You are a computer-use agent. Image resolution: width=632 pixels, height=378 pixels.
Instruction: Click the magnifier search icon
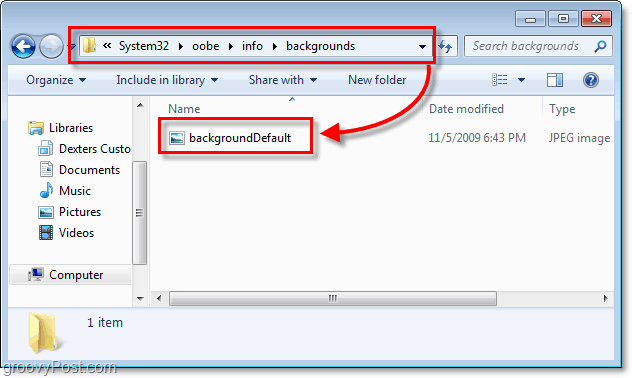click(600, 46)
